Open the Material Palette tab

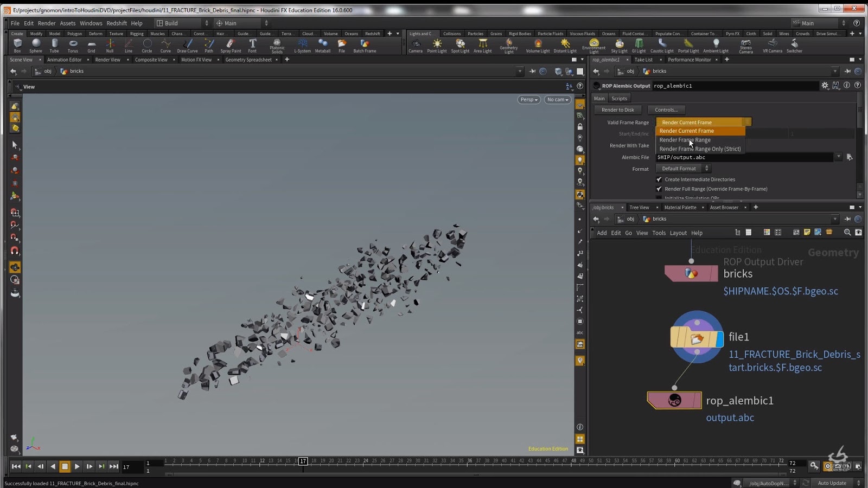pyautogui.click(x=680, y=207)
